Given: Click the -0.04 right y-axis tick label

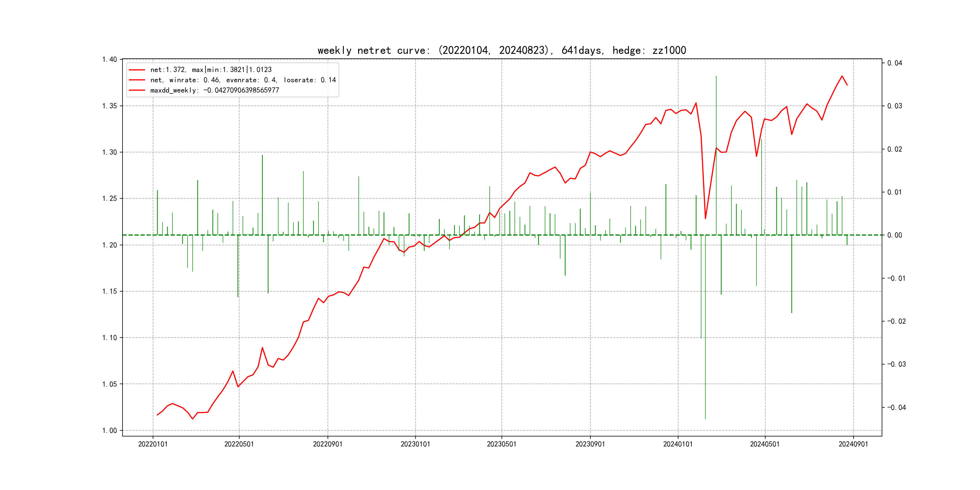Looking at the screenshot, I should (x=896, y=407).
